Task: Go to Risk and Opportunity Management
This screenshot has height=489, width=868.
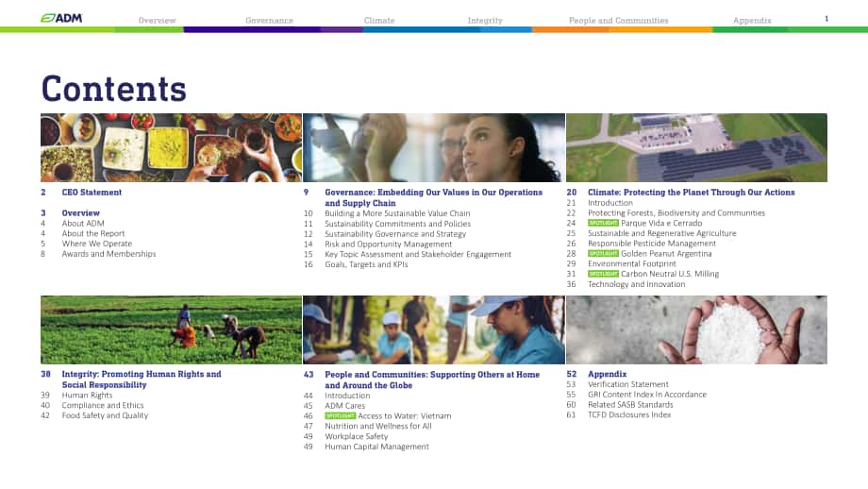Action: tap(388, 244)
